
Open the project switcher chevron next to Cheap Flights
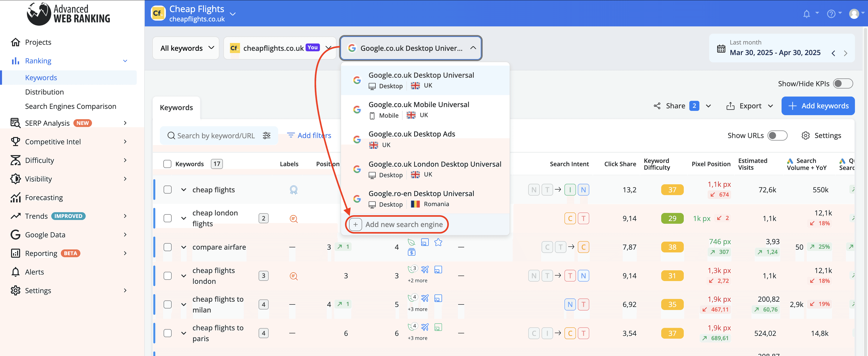pos(232,14)
